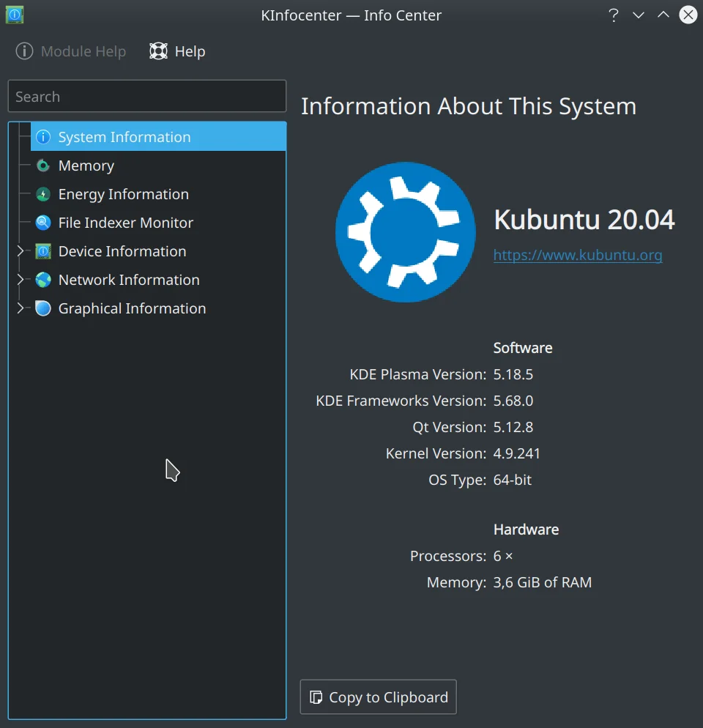Click the Energy Information lightning icon

pyautogui.click(x=43, y=194)
